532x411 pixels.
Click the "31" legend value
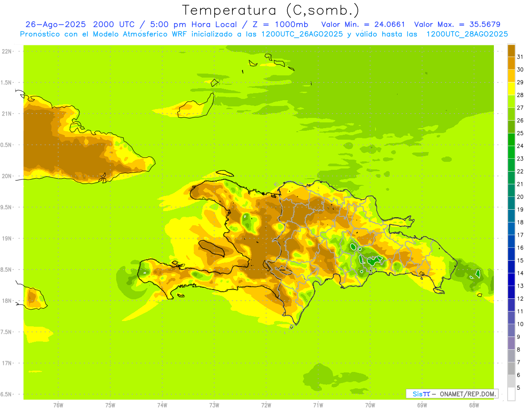(520, 57)
